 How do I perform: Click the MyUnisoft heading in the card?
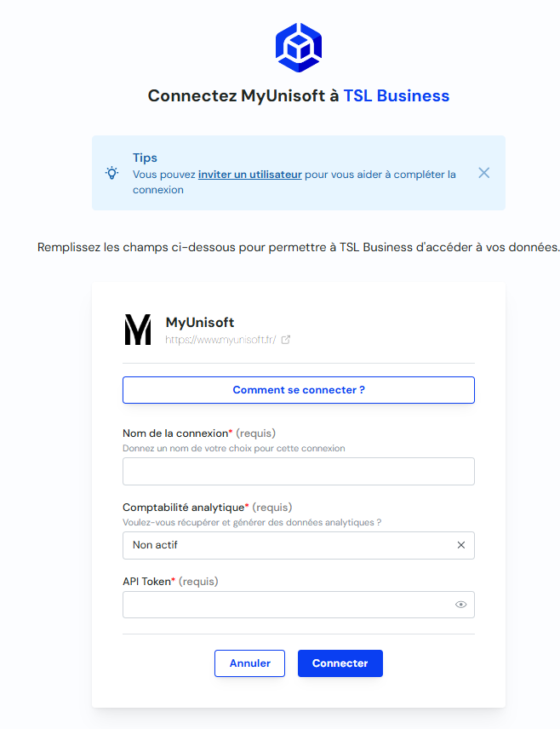tap(200, 322)
